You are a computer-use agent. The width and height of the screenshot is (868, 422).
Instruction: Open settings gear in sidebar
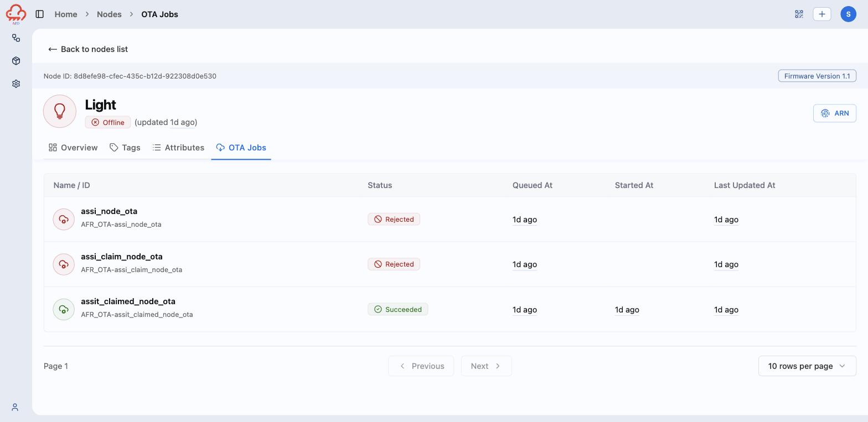point(16,84)
